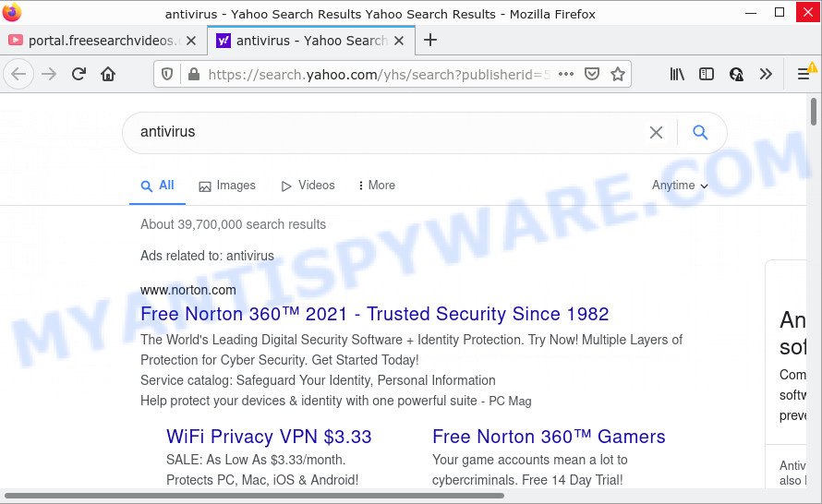Save page to Pocket
The height and width of the screenshot is (504, 822).
[x=592, y=74]
